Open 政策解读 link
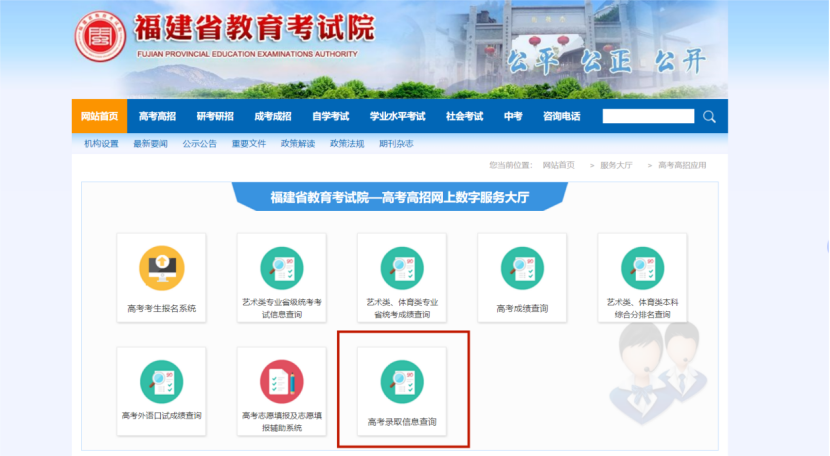This screenshot has height=456, width=830. (x=298, y=144)
